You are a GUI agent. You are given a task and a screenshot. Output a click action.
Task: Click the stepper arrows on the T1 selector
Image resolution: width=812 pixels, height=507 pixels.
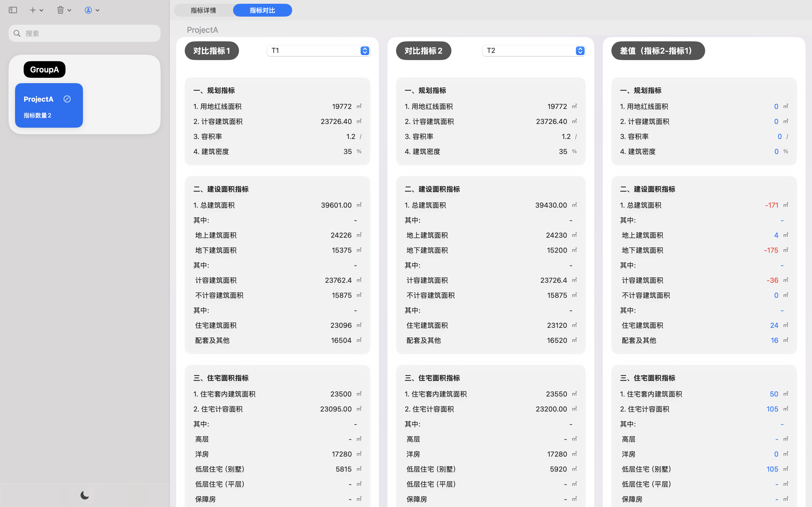click(x=365, y=50)
